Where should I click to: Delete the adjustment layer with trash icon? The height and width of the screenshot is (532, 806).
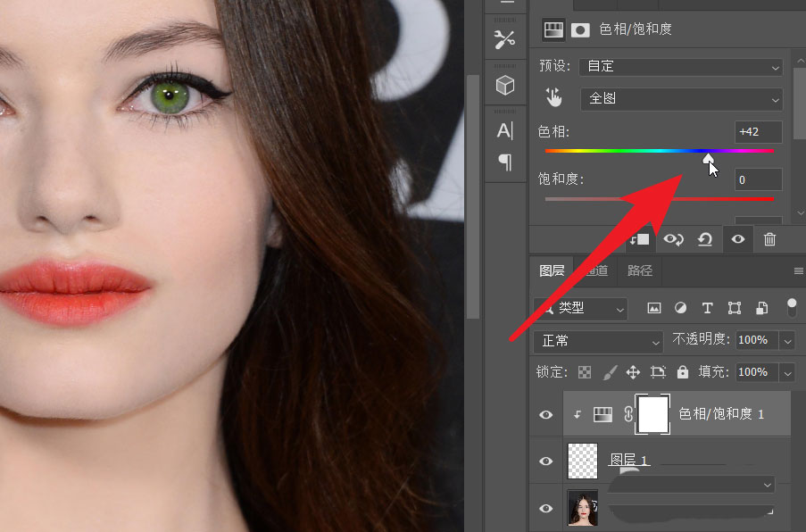coord(769,239)
